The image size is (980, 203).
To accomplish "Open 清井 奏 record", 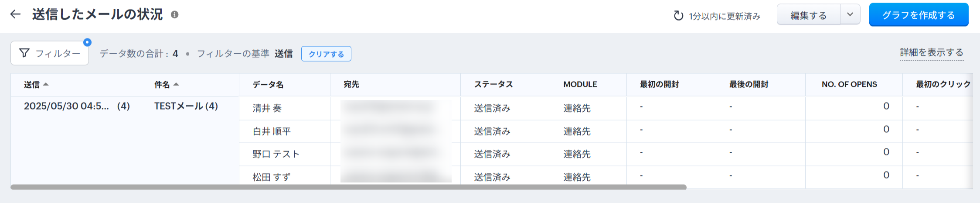I will [267, 108].
